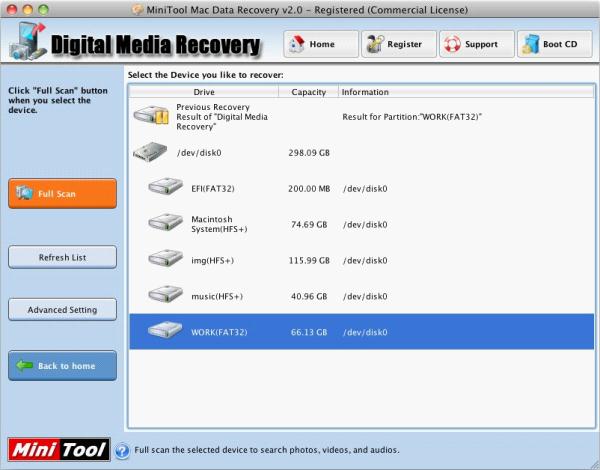Screen dimensions: 600x470
Task: Click the music(HFS+) partition icon
Action: click(x=166, y=294)
